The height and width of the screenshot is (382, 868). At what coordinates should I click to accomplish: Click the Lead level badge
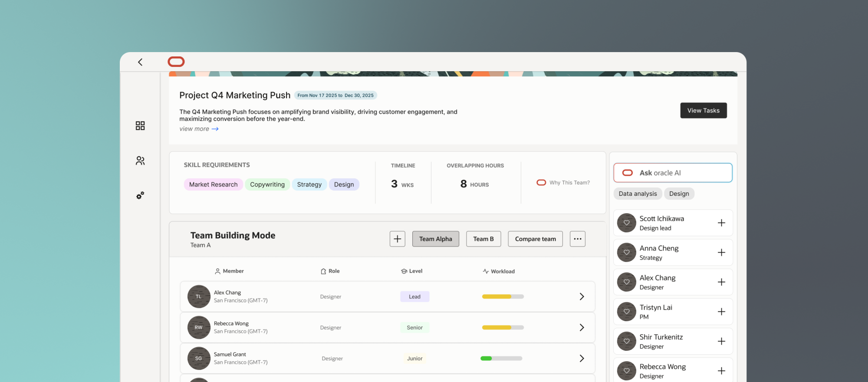pyautogui.click(x=414, y=296)
